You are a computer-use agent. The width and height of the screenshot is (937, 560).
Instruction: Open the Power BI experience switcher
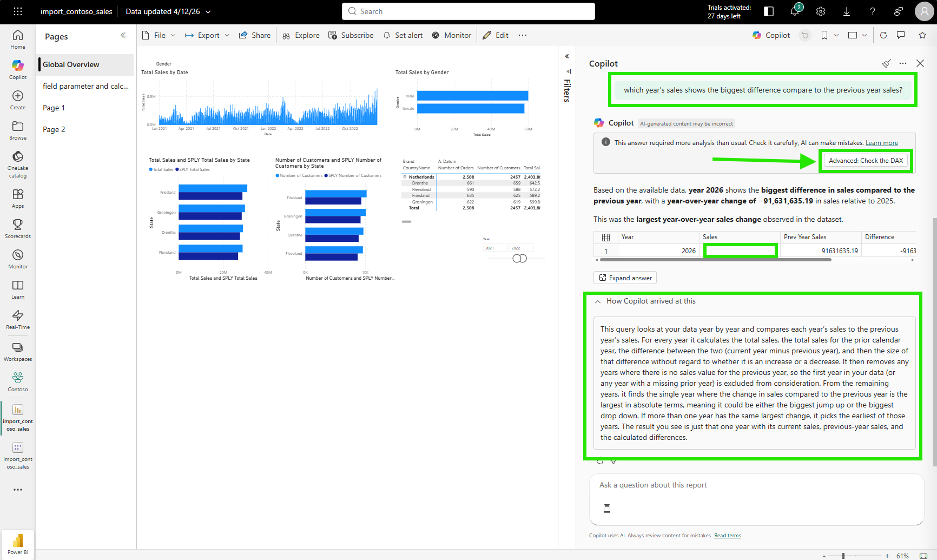pyautogui.click(x=18, y=544)
